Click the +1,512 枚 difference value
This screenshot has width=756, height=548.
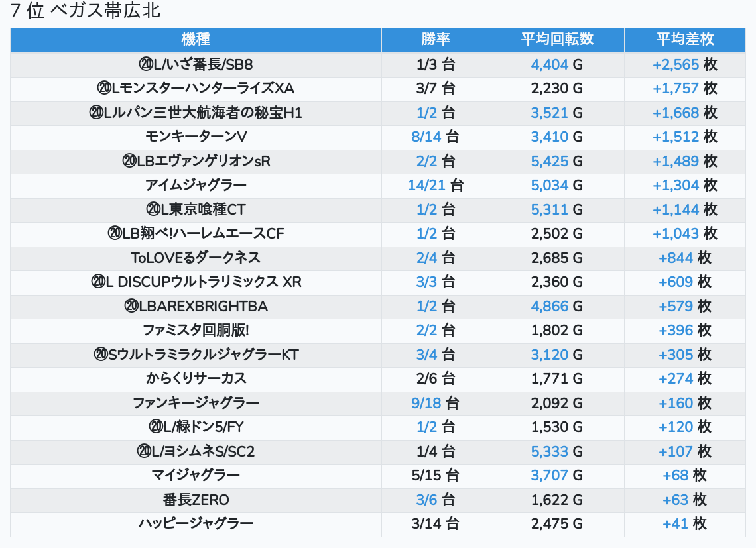tap(684, 137)
